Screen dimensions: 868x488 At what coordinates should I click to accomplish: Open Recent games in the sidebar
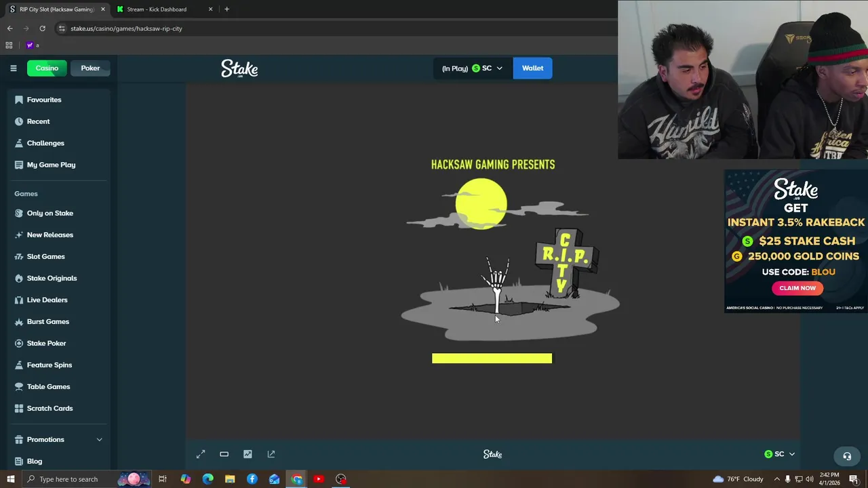38,121
